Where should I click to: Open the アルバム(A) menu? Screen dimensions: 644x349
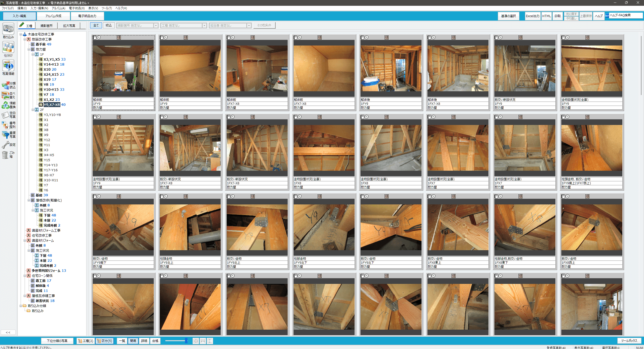pos(58,8)
